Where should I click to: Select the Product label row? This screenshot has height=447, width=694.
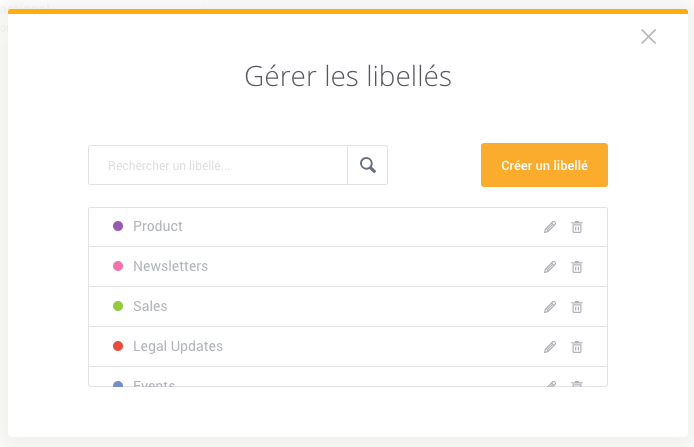[x=348, y=227]
